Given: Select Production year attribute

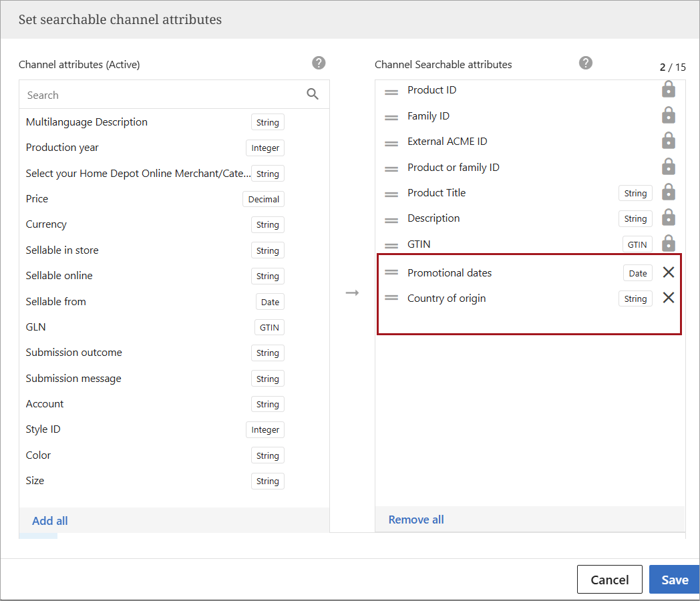Looking at the screenshot, I should [62, 148].
